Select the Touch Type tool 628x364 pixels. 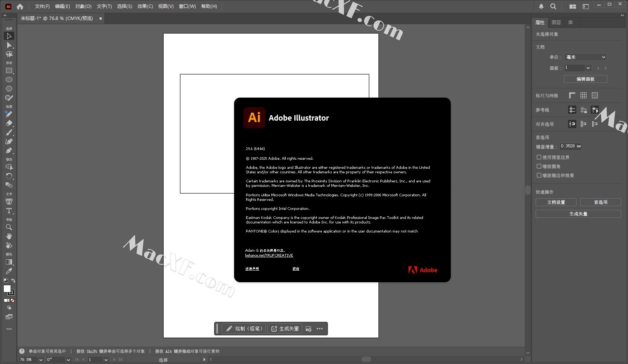tap(9, 202)
